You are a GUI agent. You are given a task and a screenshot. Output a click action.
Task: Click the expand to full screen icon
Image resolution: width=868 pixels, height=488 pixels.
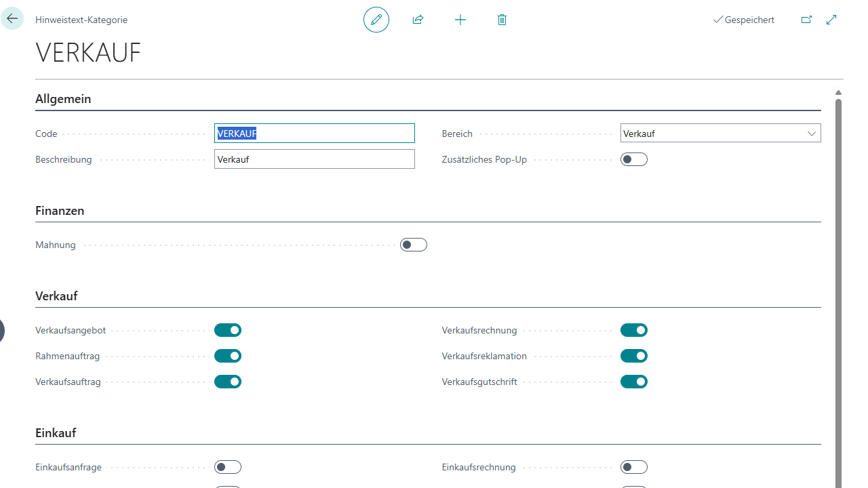pyautogui.click(x=831, y=20)
